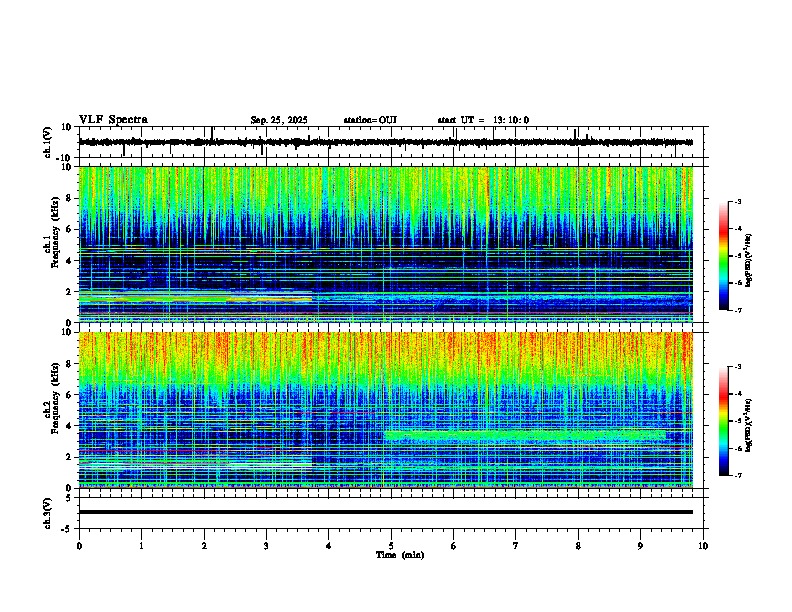Click the "Time (min)" x-axis label
Screen dimensions: 792x612
(x=400, y=555)
